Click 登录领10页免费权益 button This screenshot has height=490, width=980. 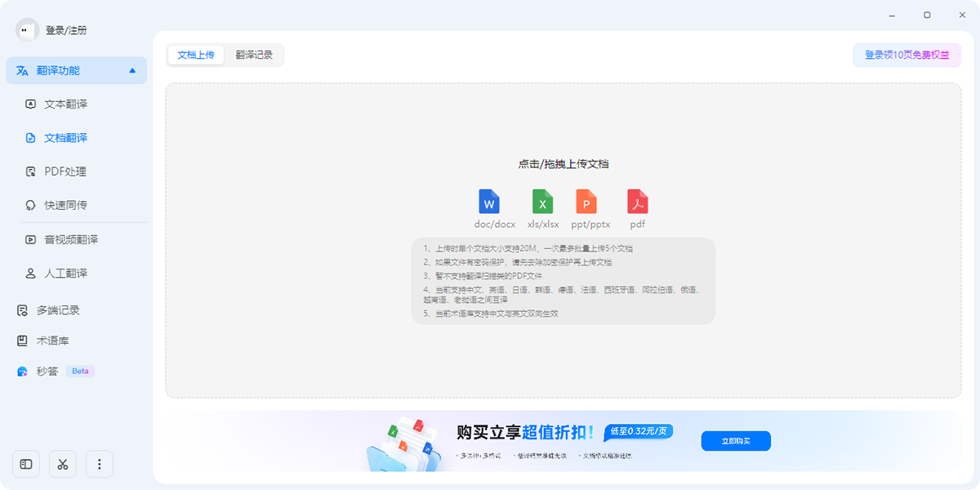tap(907, 55)
